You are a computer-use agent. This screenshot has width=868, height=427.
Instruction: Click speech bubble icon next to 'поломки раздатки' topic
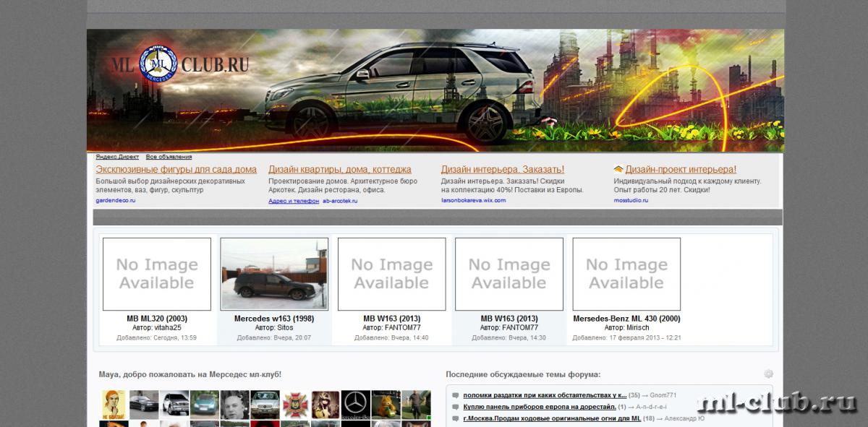coord(455,396)
